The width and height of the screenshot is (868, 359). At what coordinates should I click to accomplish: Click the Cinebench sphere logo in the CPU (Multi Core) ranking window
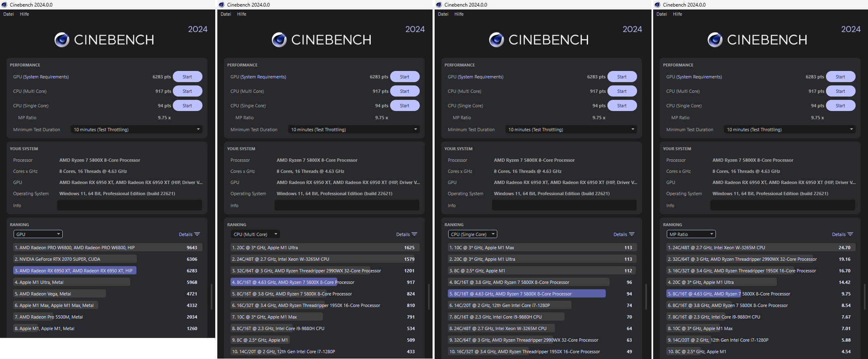pos(279,40)
